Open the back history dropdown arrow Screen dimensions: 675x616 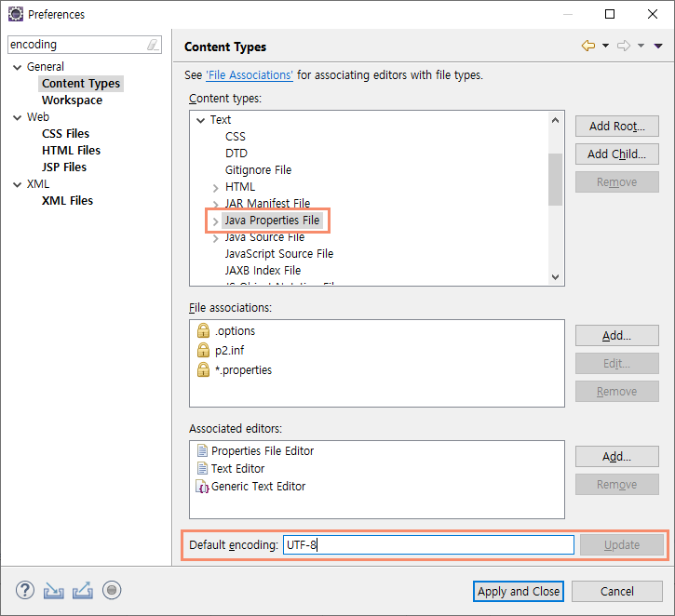605,46
